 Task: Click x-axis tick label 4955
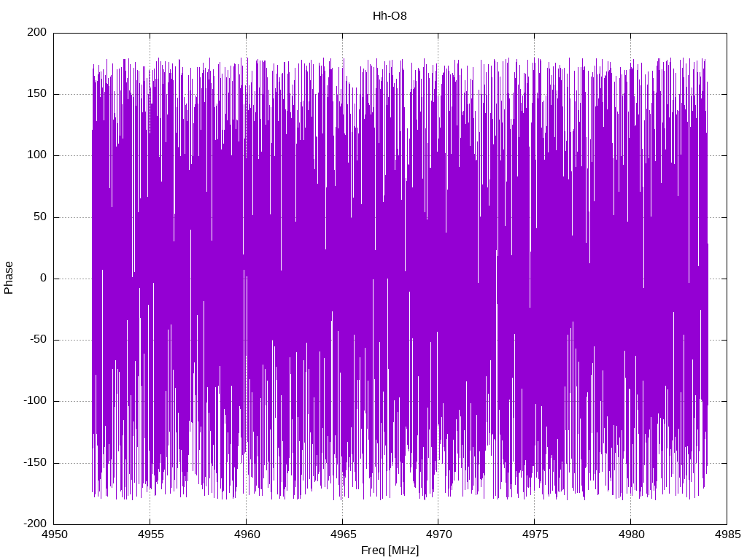tap(150, 534)
